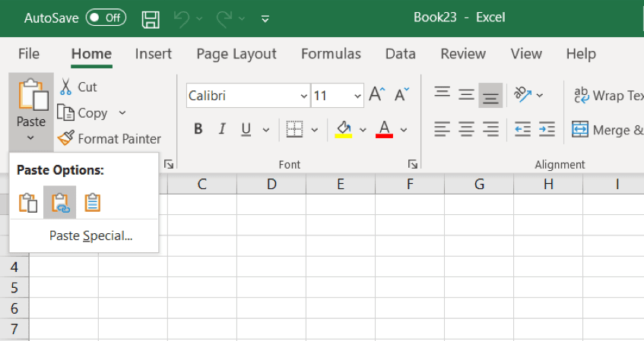Open the Fill Color dropdown arrow
Image resolution: width=644 pixels, height=341 pixels.
pyautogui.click(x=363, y=130)
